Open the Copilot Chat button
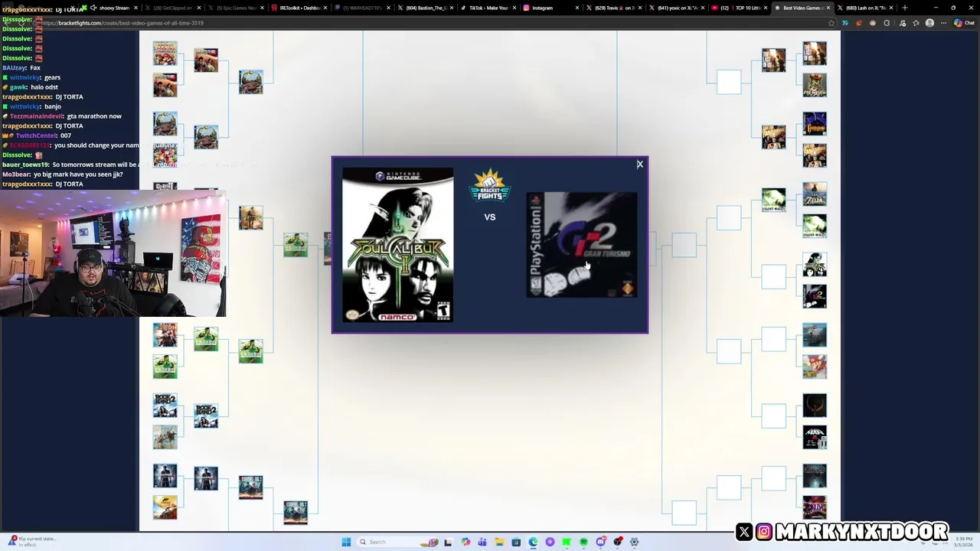 964,23
